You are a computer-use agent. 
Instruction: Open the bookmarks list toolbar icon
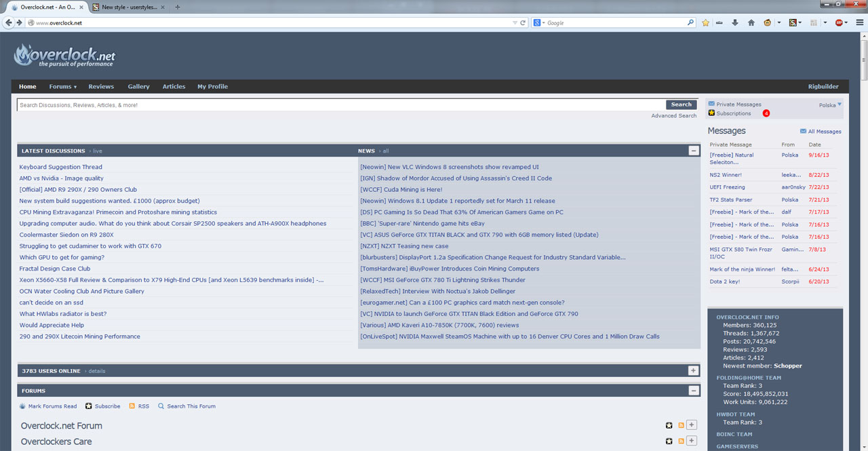719,22
